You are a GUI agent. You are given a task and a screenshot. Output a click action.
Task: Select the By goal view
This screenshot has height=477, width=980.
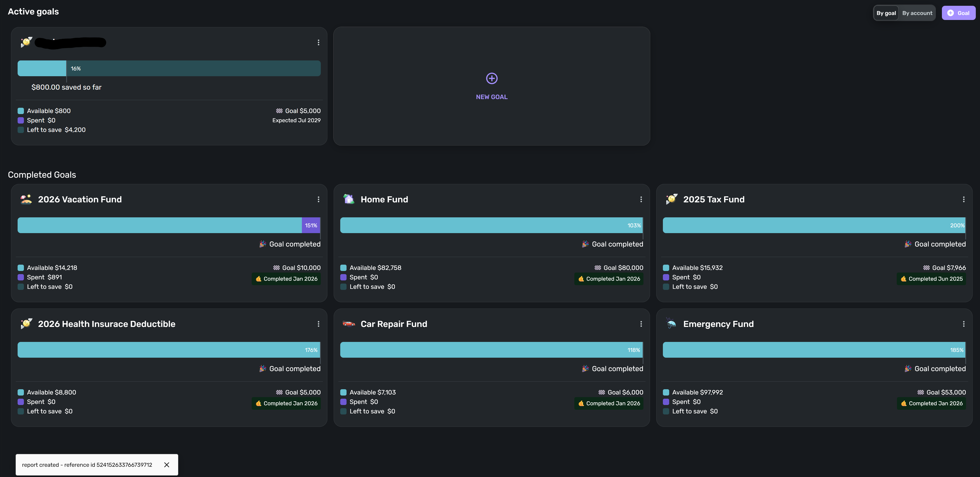[x=886, y=13]
